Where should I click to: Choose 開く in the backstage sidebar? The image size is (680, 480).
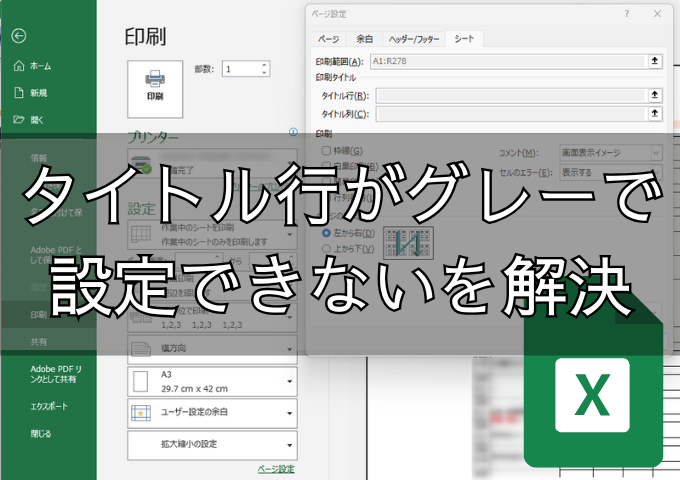coord(29,120)
